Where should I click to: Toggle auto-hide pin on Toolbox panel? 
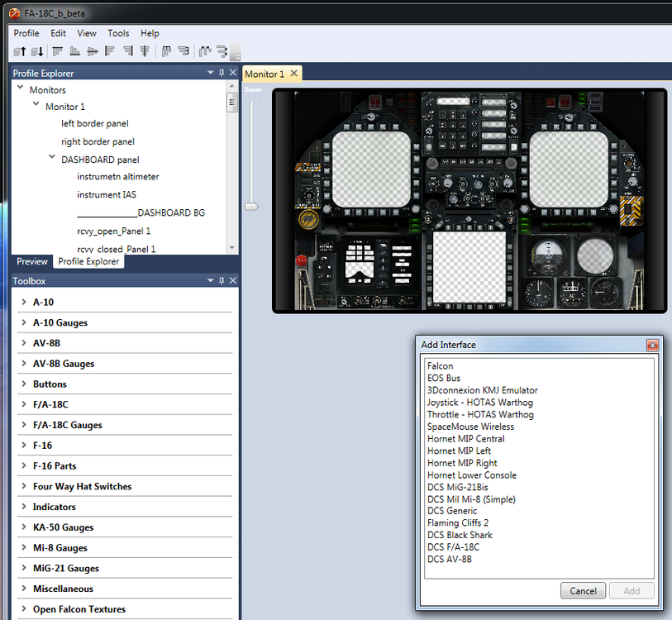pos(222,281)
